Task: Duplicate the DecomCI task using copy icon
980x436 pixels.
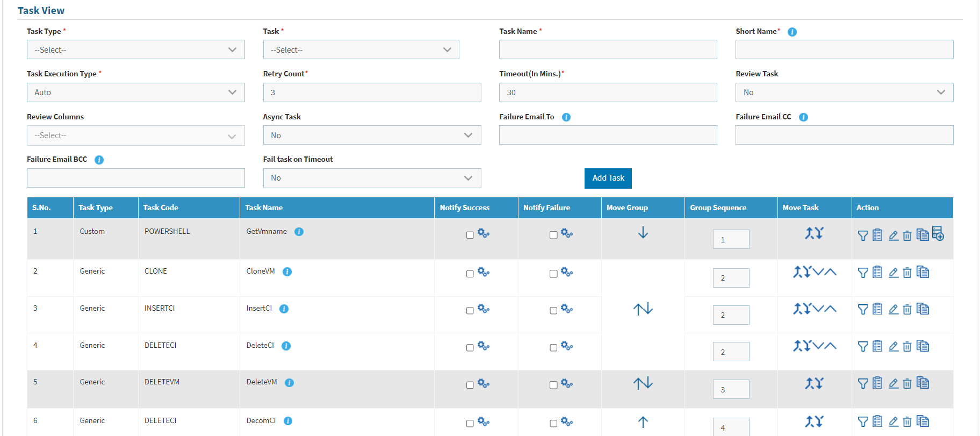Action: 923,421
